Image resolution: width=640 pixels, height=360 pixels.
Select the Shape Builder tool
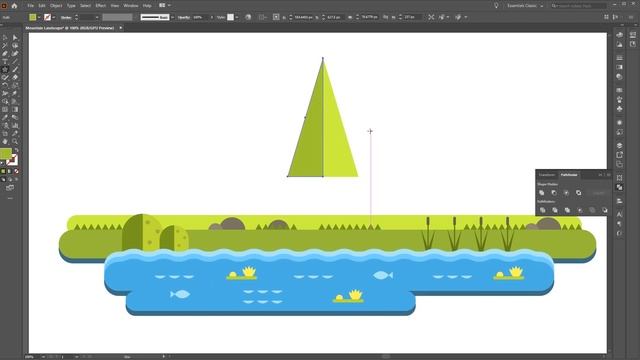[x=5, y=101]
